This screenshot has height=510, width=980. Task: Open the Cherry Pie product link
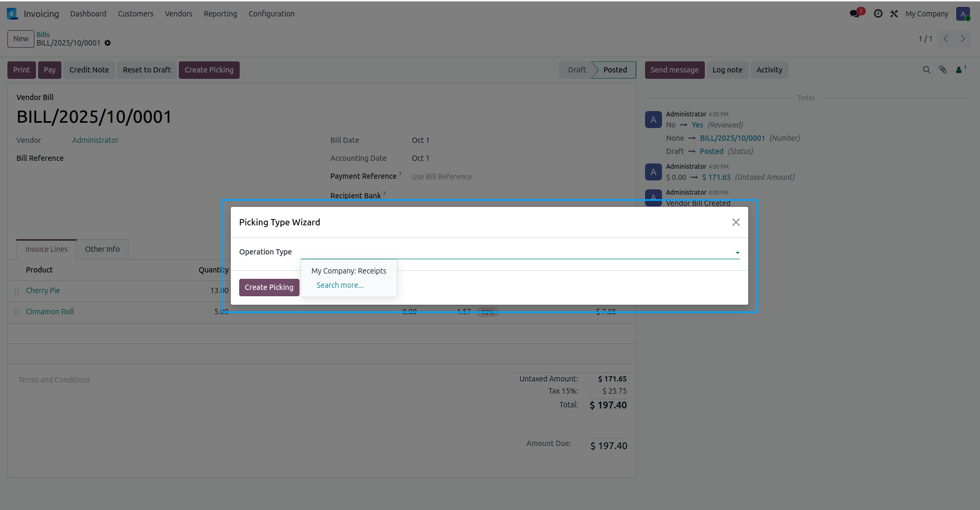[x=43, y=290]
